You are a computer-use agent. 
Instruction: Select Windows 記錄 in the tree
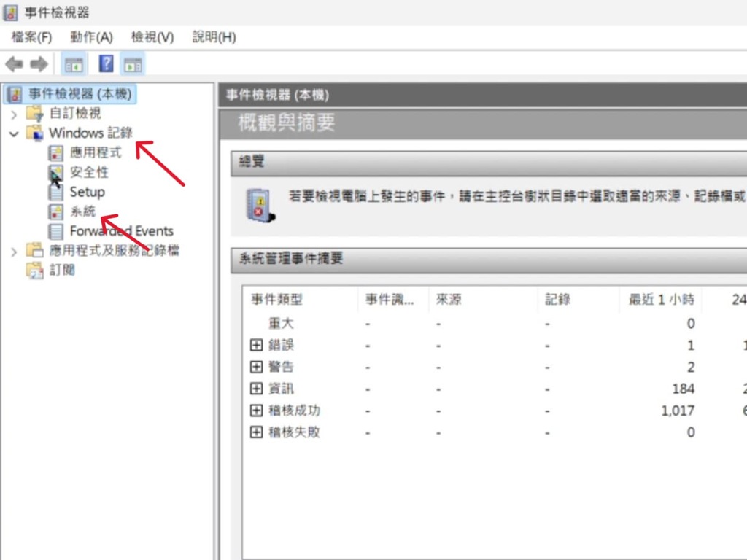click(x=90, y=133)
